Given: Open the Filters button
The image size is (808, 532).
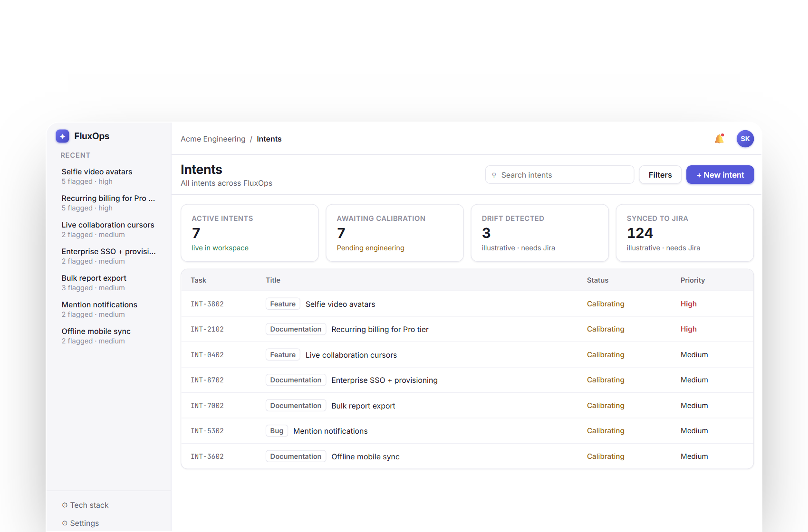Looking at the screenshot, I should click(660, 175).
